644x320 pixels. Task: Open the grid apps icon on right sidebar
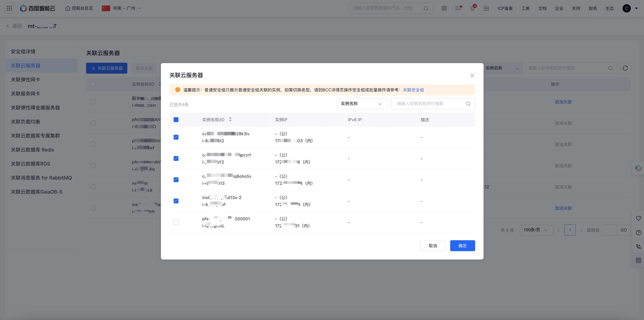coord(639,260)
